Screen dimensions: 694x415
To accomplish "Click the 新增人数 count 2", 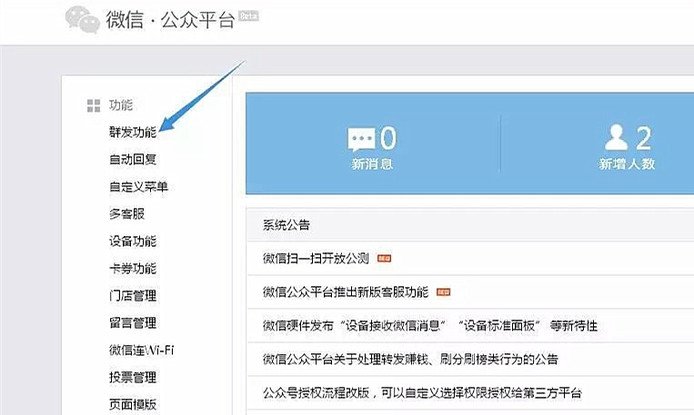I will (644, 138).
